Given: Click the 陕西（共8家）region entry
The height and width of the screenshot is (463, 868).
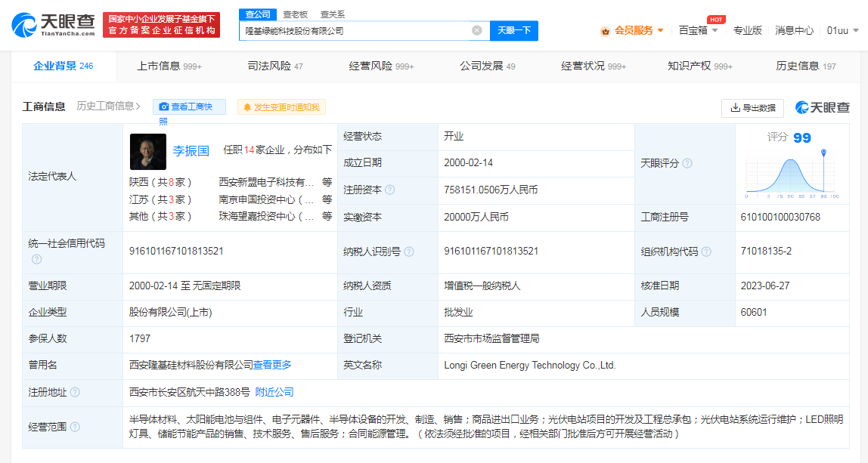Looking at the screenshot, I should pyautogui.click(x=160, y=182).
